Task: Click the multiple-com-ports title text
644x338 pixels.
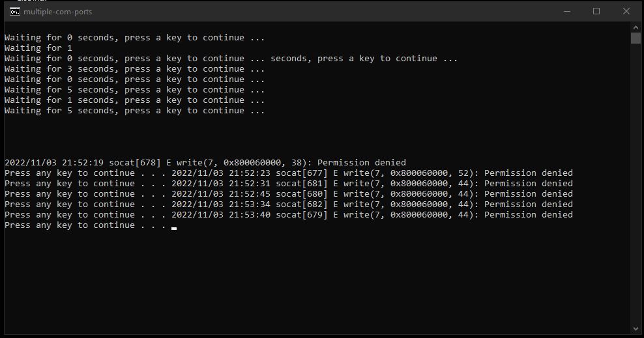Action: (x=58, y=12)
